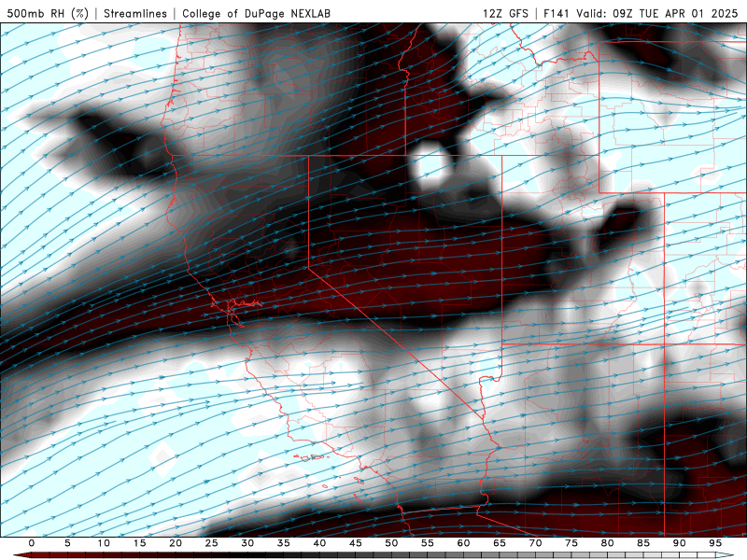
Task: Click the 0 label on the color scale
Action: [32, 543]
